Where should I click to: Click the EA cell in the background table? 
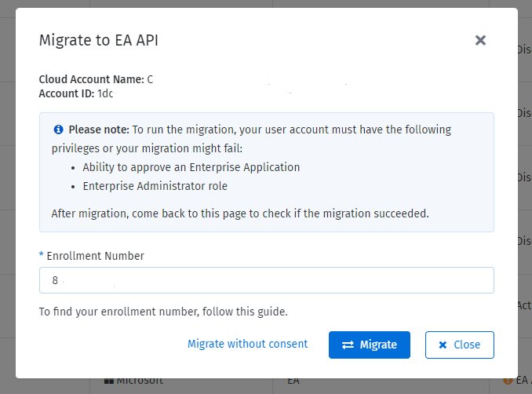pyautogui.click(x=293, y=381)
